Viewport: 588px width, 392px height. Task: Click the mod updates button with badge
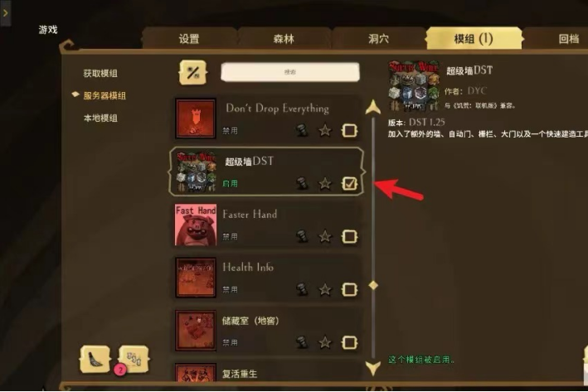pyautogui.click(x=134, y=360)
